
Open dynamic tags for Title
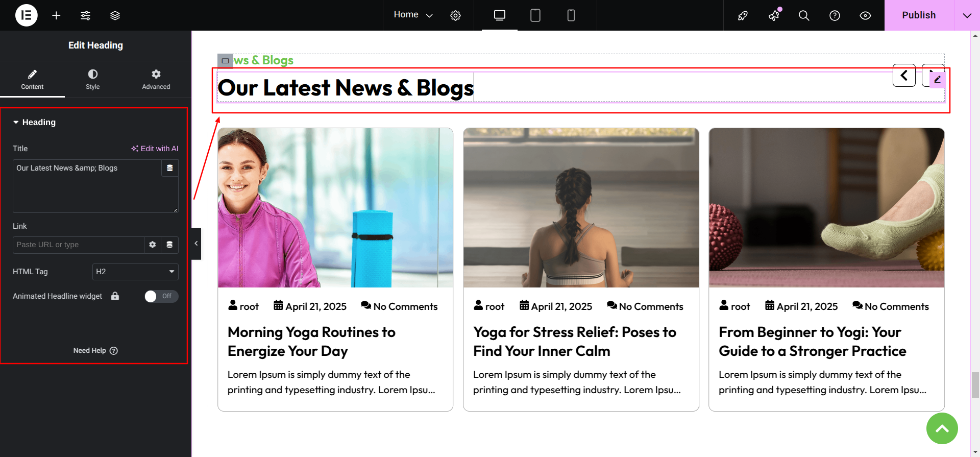tap(170, 168)
